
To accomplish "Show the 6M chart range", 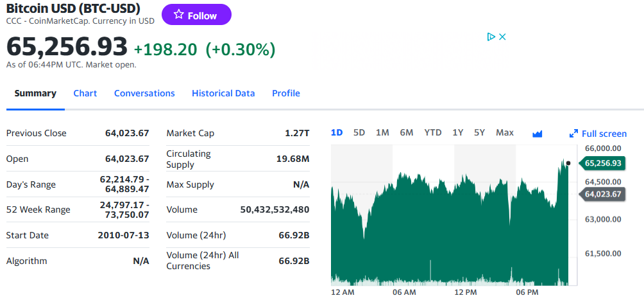I will (407, 132).
